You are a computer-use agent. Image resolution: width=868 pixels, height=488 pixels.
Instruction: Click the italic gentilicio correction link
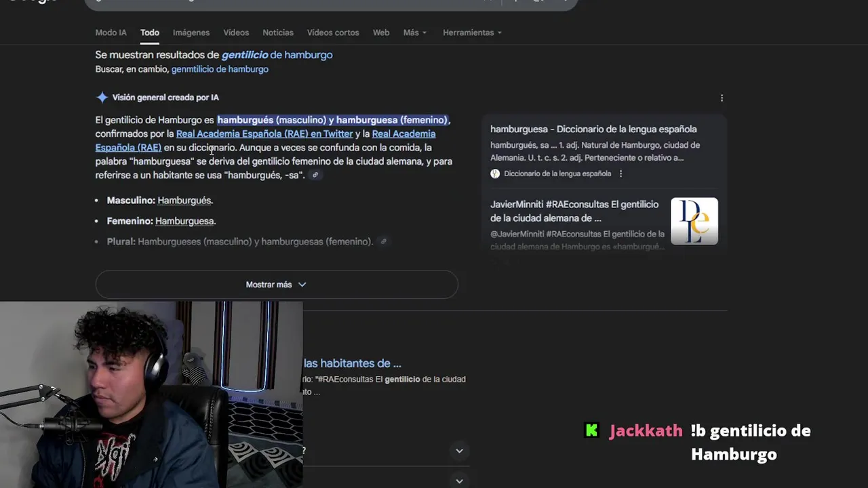click(x=244, y=55)
